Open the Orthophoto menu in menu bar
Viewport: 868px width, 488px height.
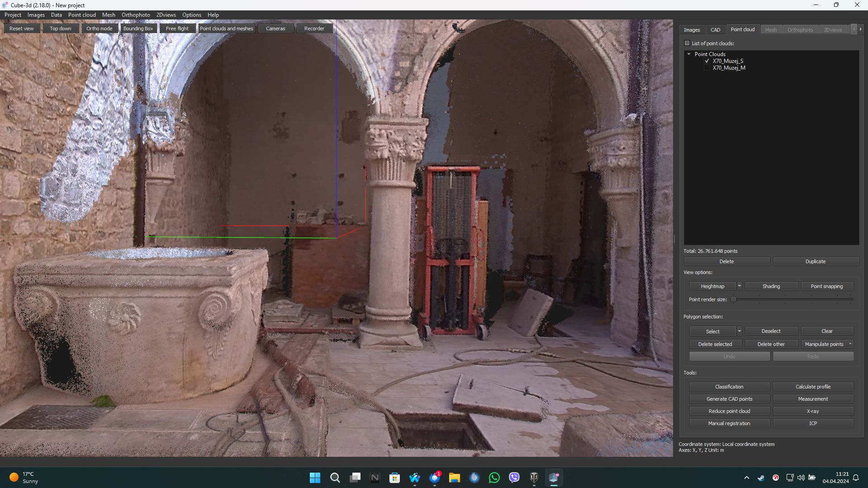(136, 15)
